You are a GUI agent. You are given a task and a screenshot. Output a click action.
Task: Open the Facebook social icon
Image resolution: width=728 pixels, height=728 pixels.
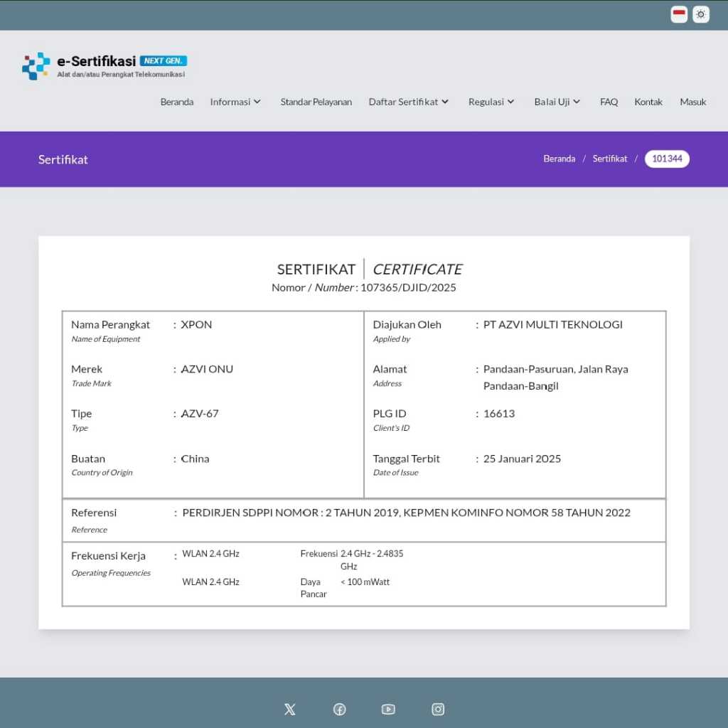pyautogui.click(x=340, y=709)
